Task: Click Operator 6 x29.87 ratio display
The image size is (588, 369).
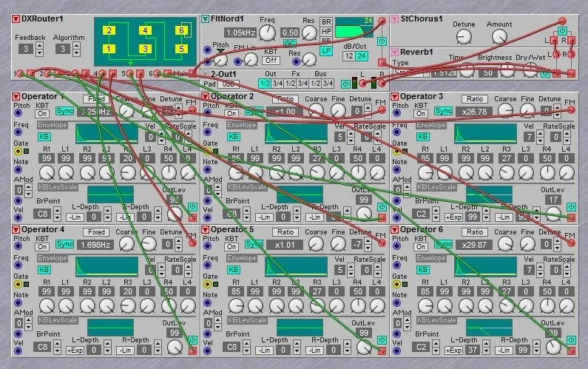Action: point(474,245)
